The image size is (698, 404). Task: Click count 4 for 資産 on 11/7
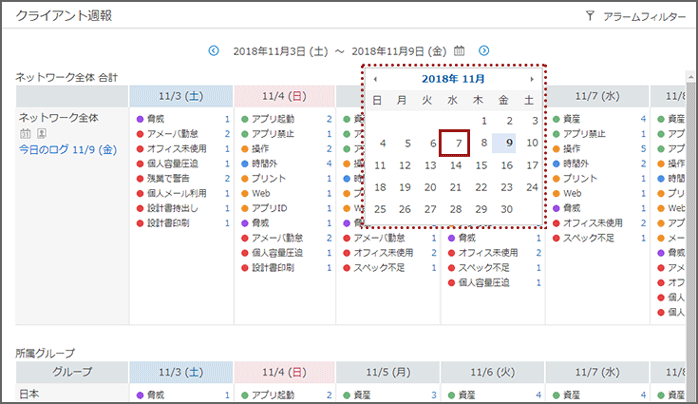tap(643, 119)
